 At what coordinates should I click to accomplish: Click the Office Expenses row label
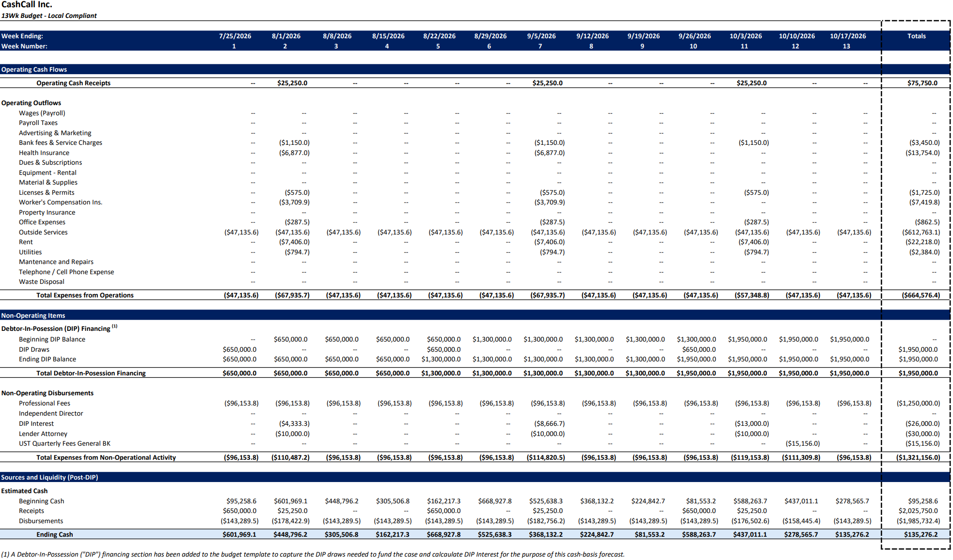(x=42, y=222)
